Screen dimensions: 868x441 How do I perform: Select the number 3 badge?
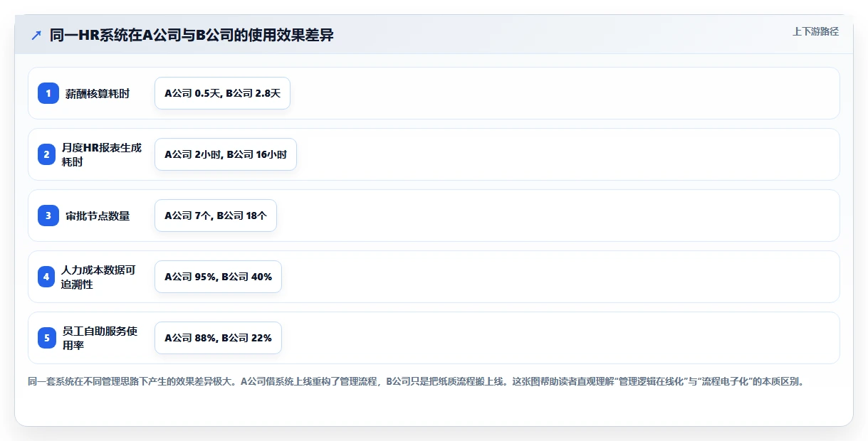48,216
